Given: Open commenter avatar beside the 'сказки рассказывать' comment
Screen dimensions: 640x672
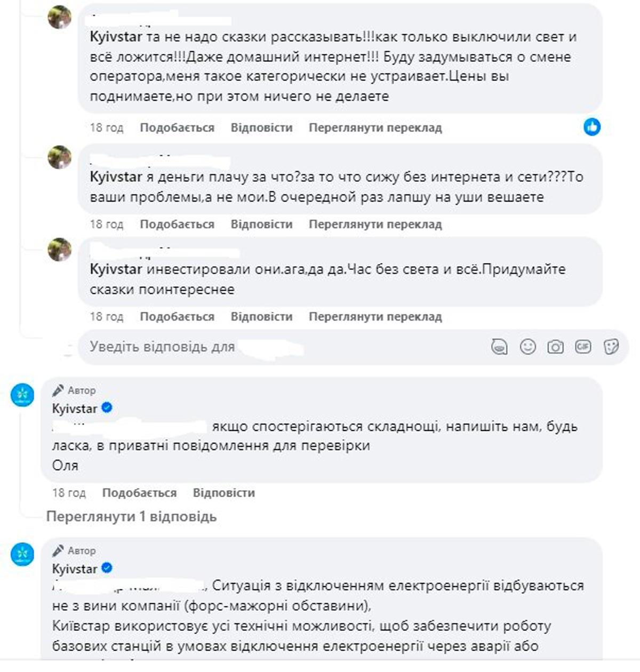Looking at the screenshot, I should tap(60, 18).
